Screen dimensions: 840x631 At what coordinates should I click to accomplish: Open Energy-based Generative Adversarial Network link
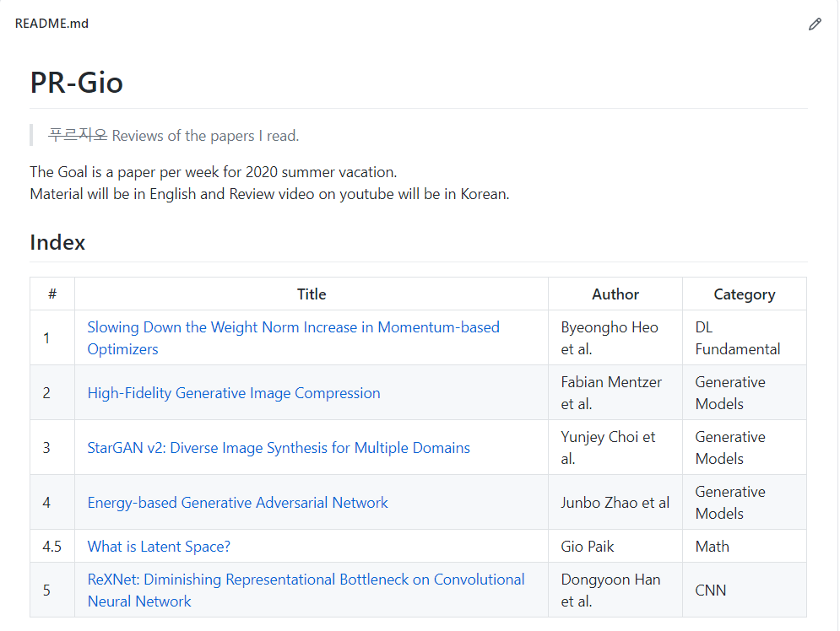coord(237,503)
